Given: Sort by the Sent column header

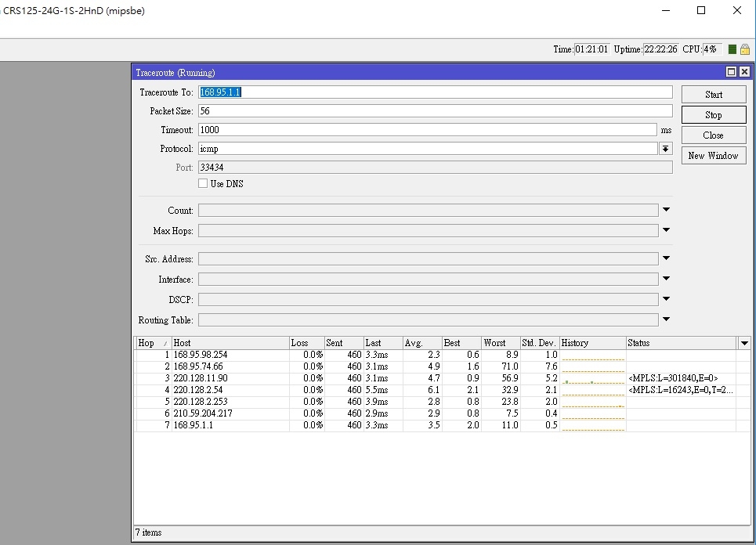Looking at the screenshot, I should click(344, 343).
